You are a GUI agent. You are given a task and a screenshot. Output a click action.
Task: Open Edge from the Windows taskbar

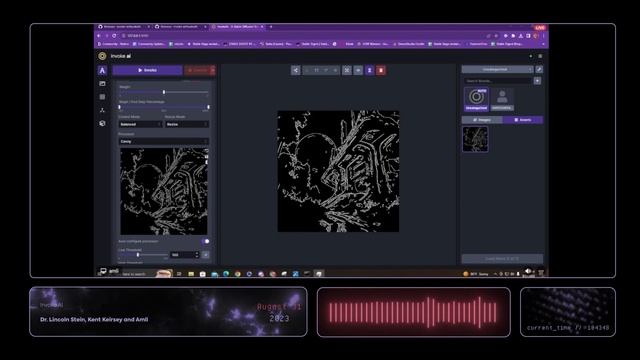[226, 274]
